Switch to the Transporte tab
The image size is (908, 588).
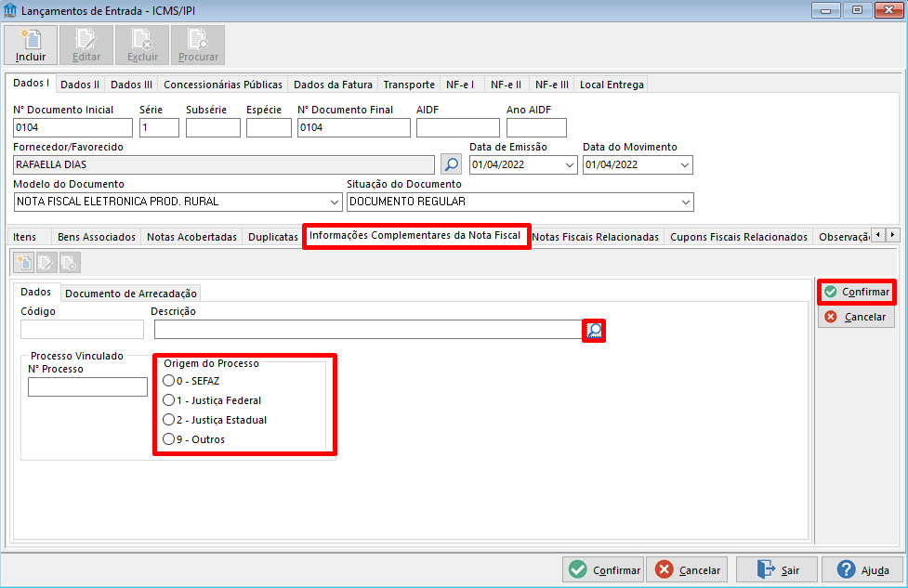(x=409, y=85)
